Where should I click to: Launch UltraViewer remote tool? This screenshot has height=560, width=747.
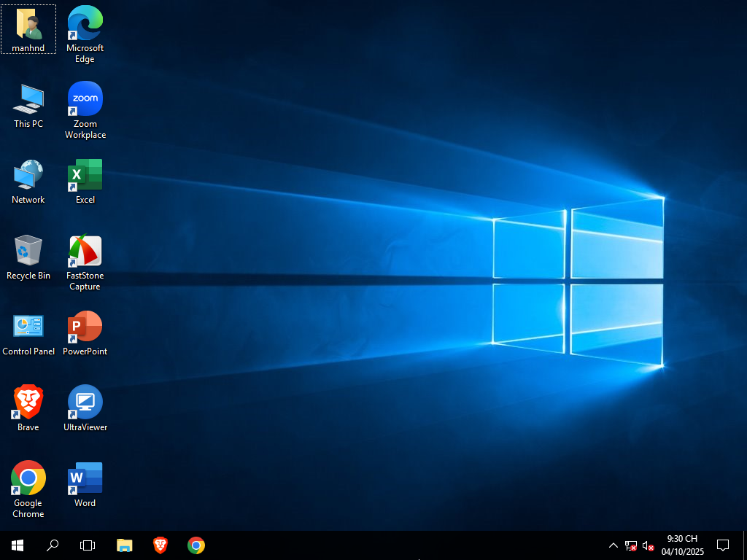click(x=84, y=402)
